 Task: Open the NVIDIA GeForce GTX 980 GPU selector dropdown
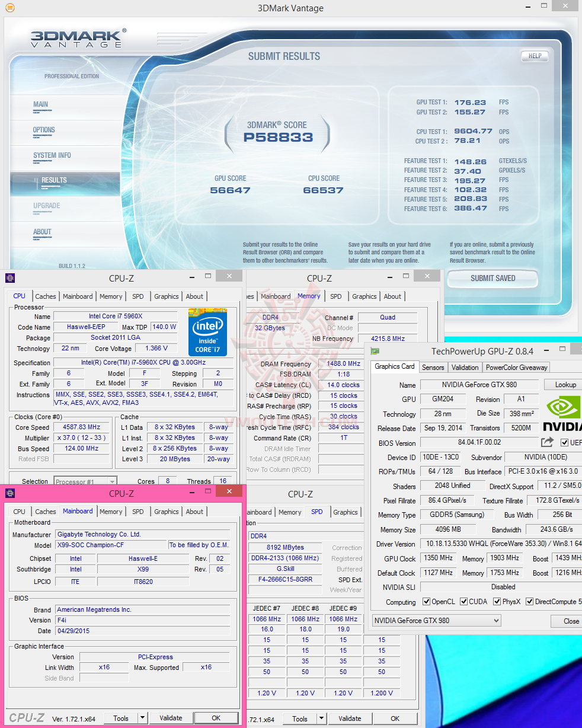[x=437, y=621]
